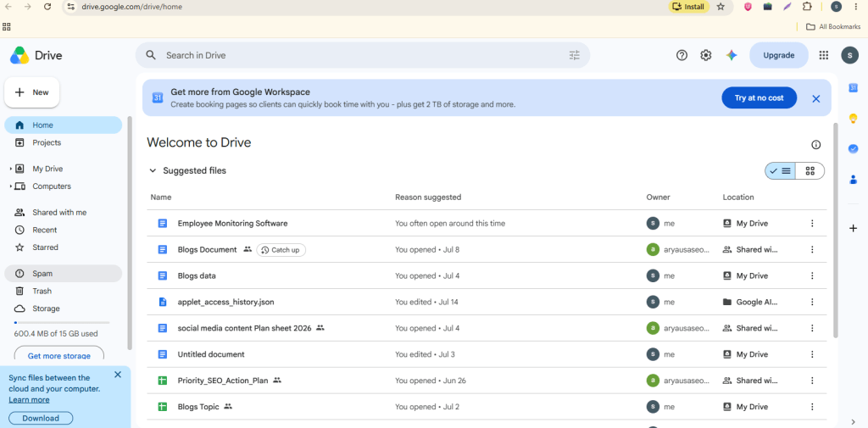The image size is (868, 428).
Task: Open the applet_access_history.json file
Action: point(225,303)
